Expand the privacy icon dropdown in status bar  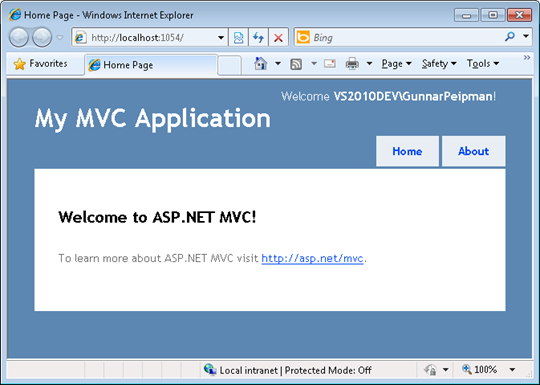[446, 370]
